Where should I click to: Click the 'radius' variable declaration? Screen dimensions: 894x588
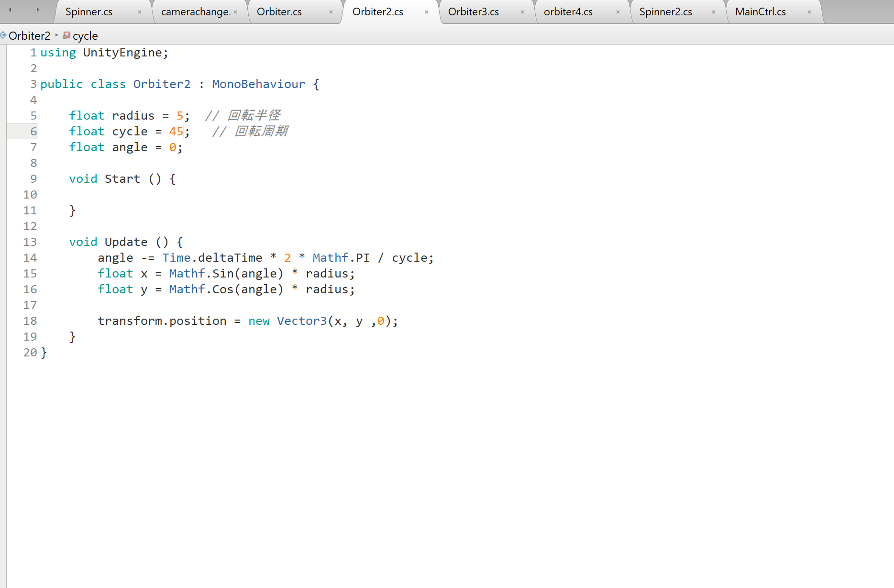click(133, 116)
